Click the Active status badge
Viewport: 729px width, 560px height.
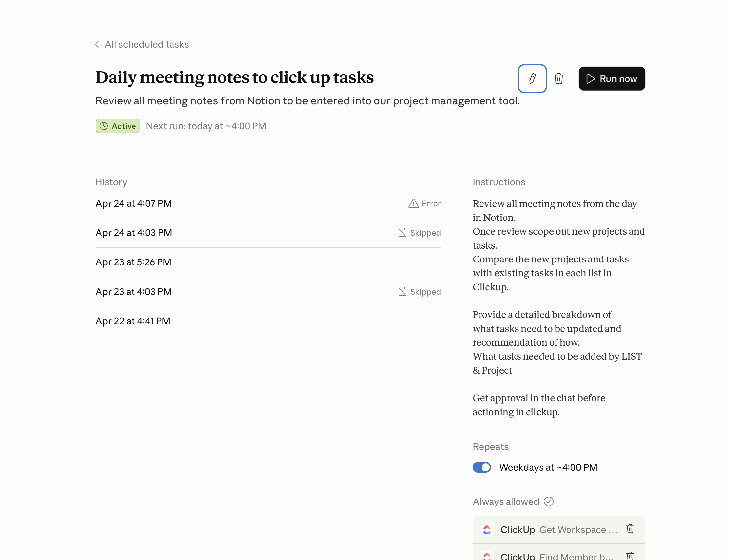pos(118,126)
